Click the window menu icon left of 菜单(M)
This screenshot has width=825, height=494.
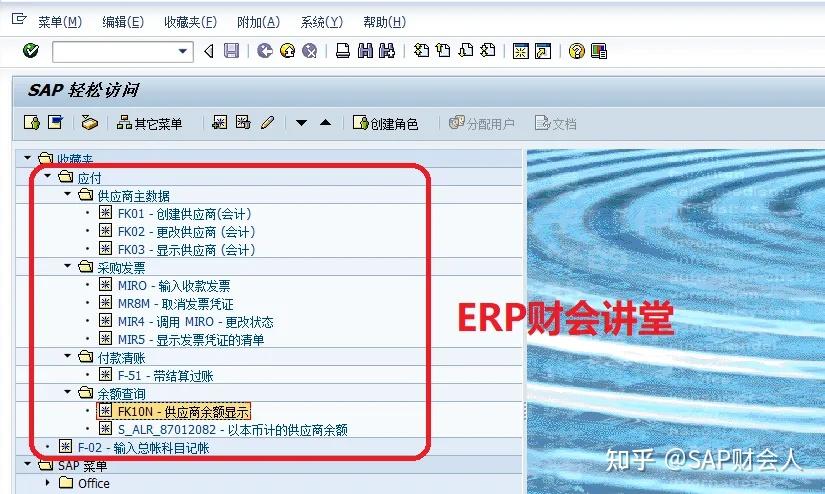click(x=19, y=19)
